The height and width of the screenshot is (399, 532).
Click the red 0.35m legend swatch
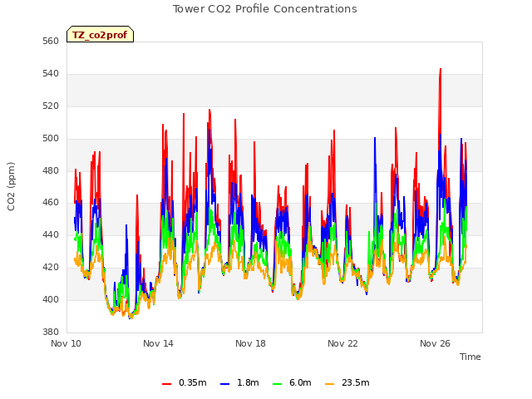coord(166,384)
